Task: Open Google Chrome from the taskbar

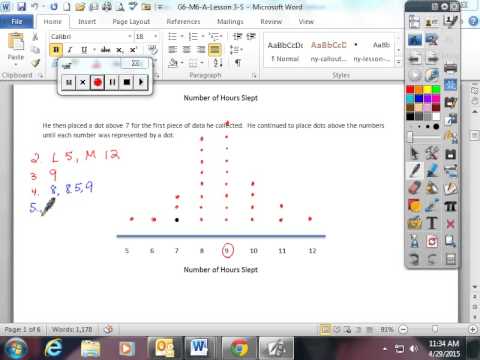Action: (239, 348)
